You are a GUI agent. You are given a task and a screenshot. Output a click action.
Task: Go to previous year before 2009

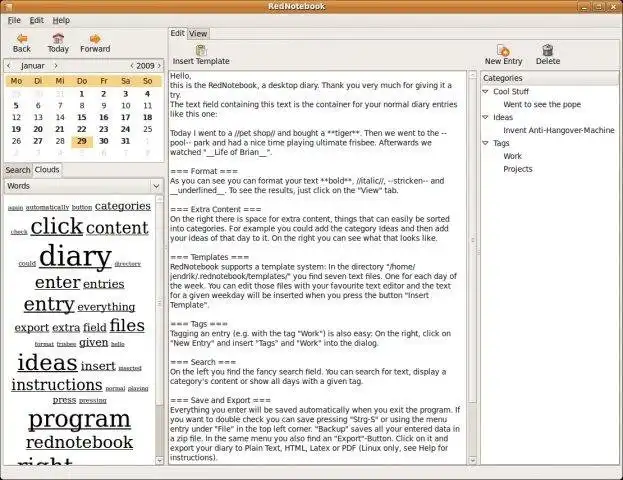[132, 66]
